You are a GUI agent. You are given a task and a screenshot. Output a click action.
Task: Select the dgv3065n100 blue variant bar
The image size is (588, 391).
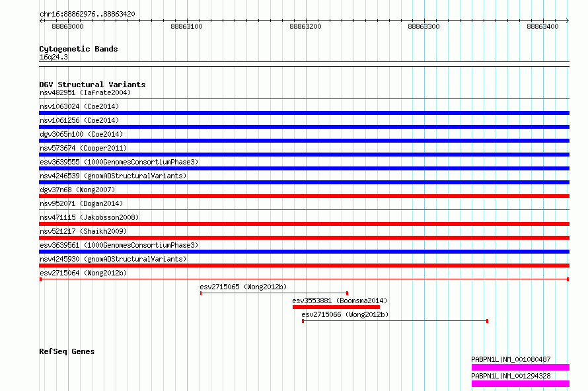(x=304, y=141)
